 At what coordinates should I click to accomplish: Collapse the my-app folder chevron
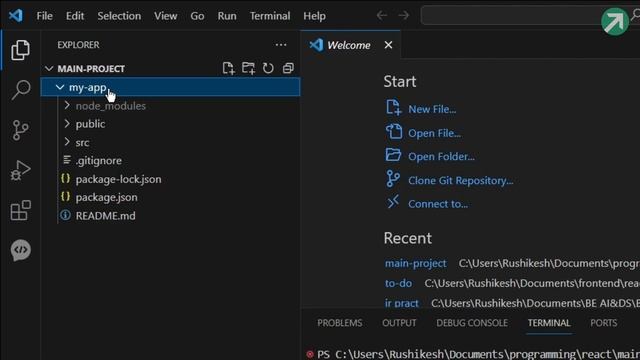(60, 87)
